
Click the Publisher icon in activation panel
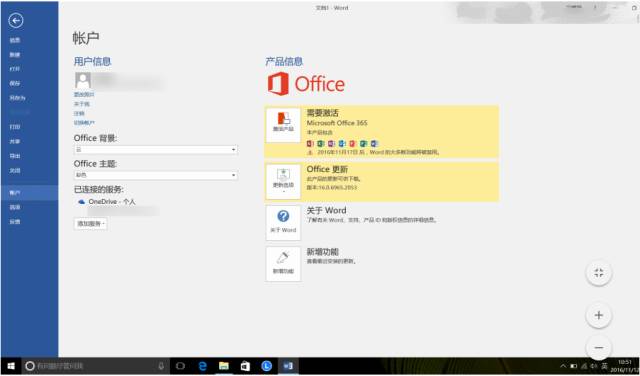click(x=363, y=144)
